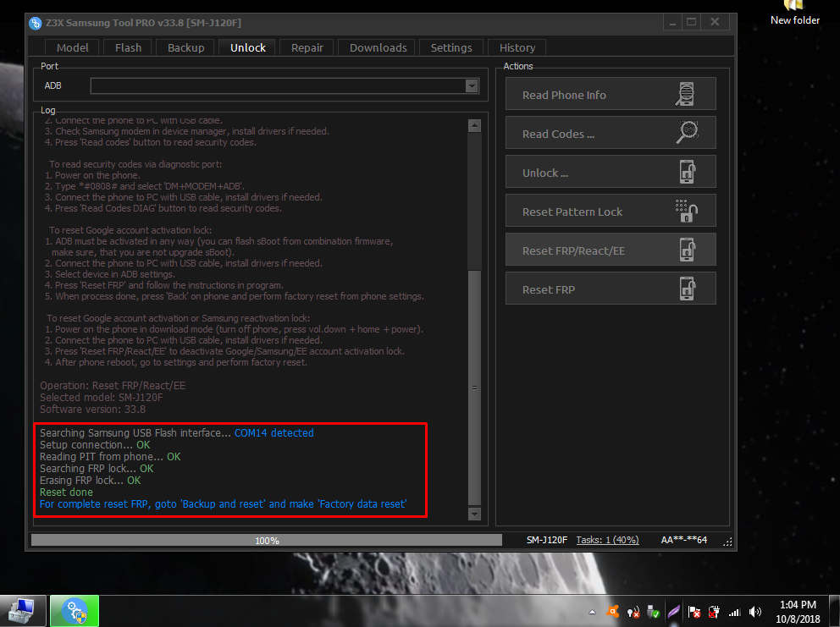Click the 'Software version: 33.8' log line
The image size is (840, 627).
tap(92, 409)
